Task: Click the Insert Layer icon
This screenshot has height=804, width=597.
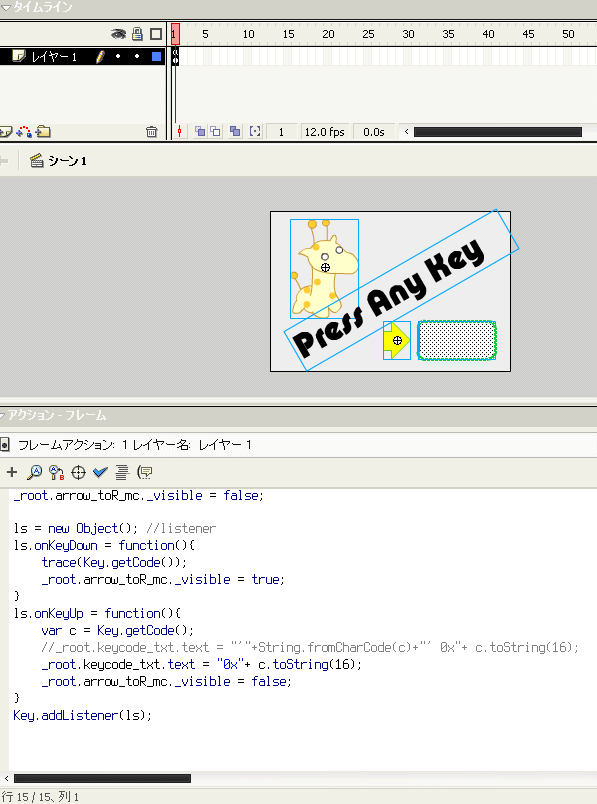Action: pyautogui.click(x=6, y=132)
